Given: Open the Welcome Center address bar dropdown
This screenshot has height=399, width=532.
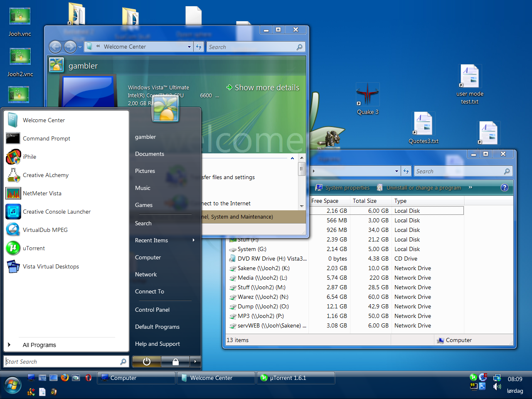Looking at the screenshot, I should 189,47.
